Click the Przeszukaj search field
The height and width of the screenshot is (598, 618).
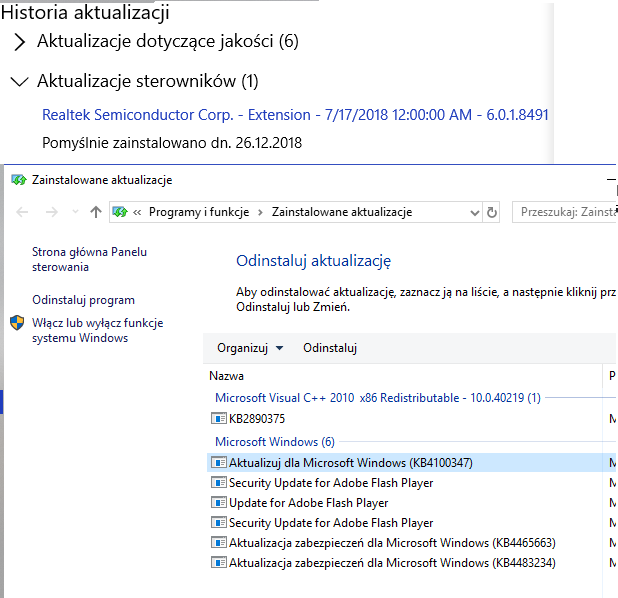click(564, 212)
